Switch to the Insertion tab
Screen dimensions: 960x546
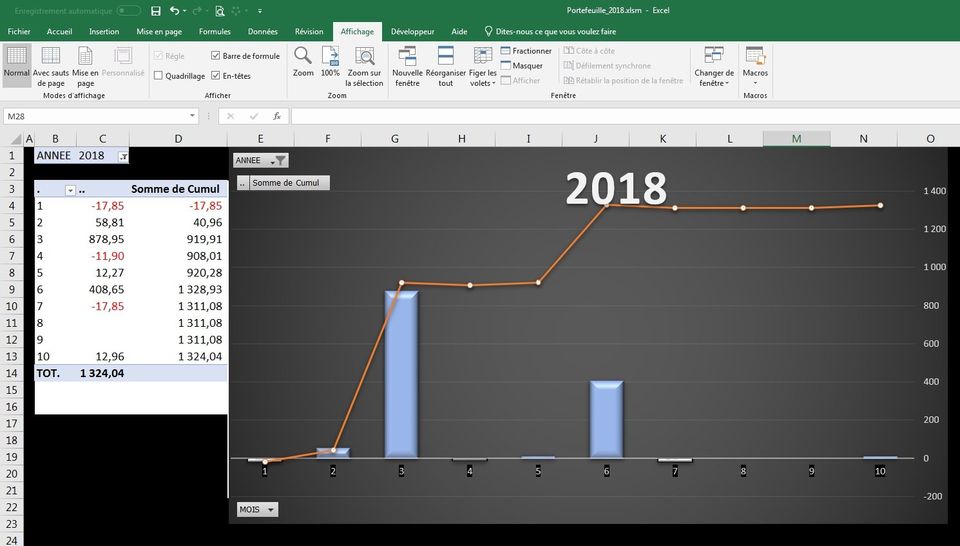coord(104,31)
